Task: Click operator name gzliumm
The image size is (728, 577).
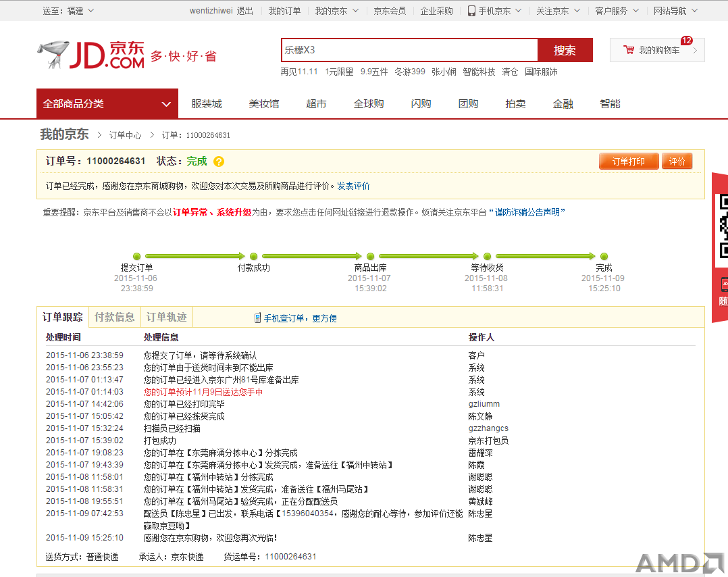Action: [484, 404]
